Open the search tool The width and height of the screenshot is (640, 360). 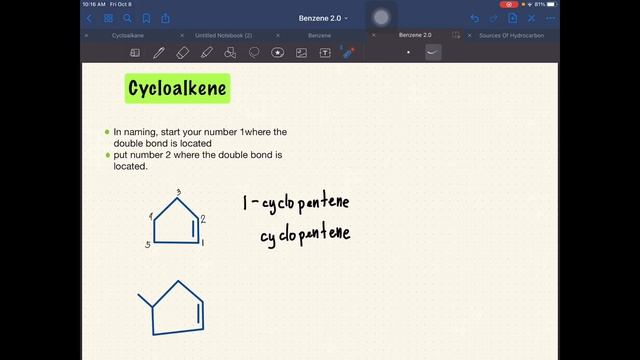pyautogui.click(x=127, y=18)
